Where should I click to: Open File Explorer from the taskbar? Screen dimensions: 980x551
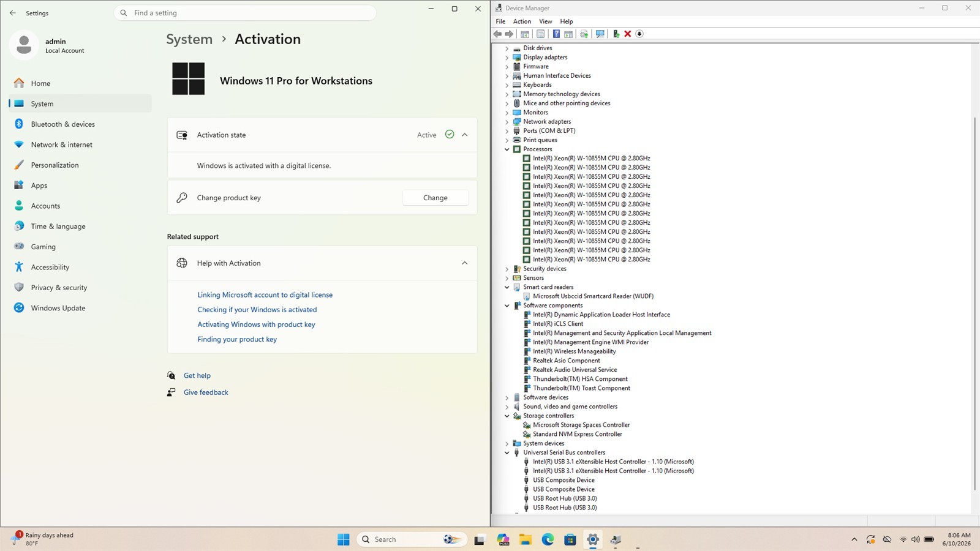(526, 539)
